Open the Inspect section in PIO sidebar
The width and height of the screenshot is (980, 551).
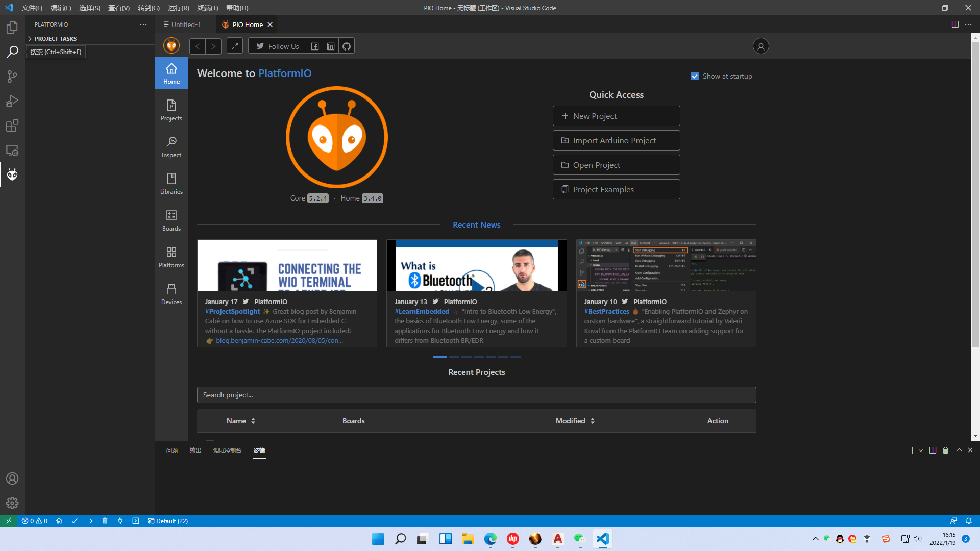(171, 146)
